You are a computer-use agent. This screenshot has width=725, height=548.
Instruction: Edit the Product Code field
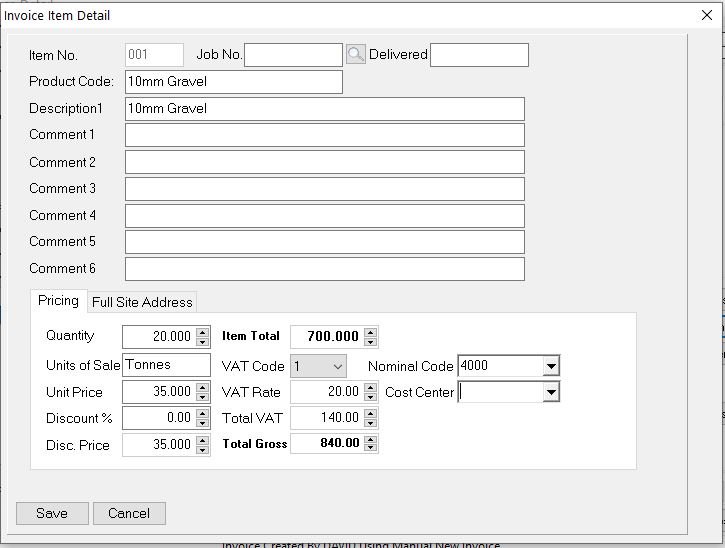(x=233, y=82)
